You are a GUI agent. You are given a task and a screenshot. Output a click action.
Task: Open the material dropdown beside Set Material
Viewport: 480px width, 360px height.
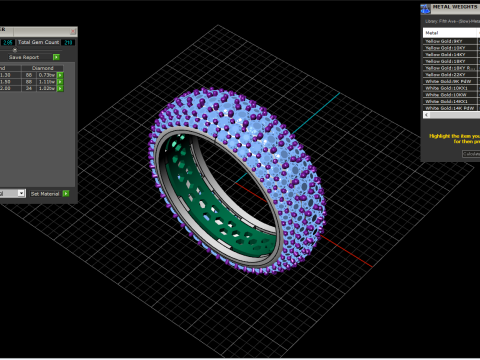point(21,193)
